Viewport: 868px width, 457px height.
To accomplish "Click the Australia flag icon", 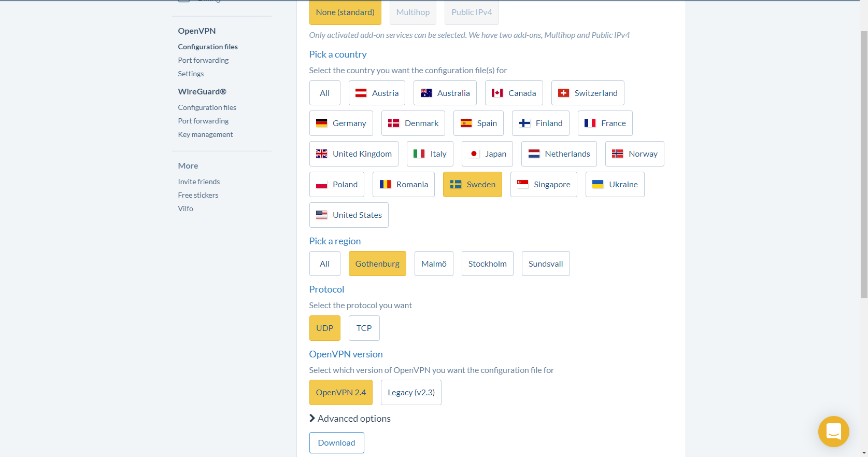I will 426,93.
